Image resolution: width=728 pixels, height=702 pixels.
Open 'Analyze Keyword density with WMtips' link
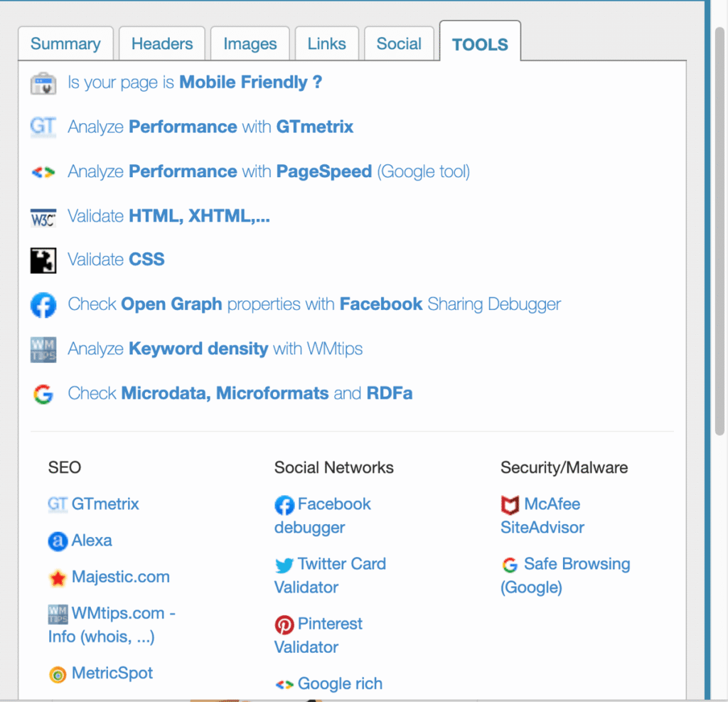coord(215,349)
